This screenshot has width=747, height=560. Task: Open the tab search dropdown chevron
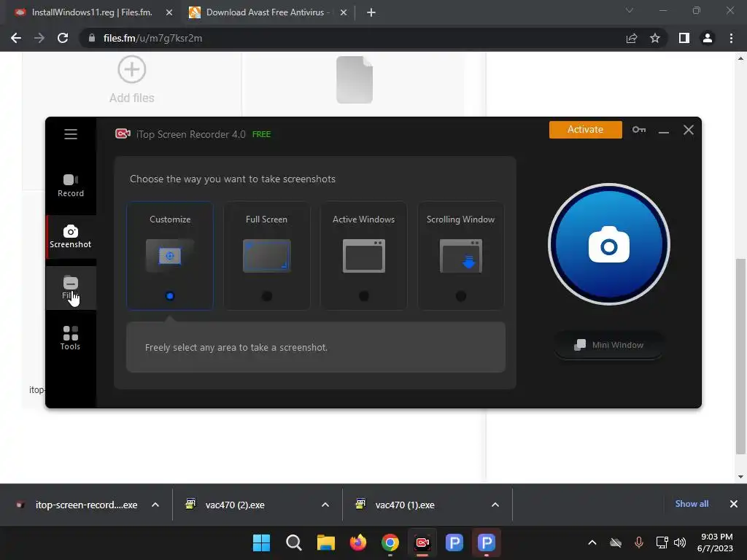tap(630, 10)
